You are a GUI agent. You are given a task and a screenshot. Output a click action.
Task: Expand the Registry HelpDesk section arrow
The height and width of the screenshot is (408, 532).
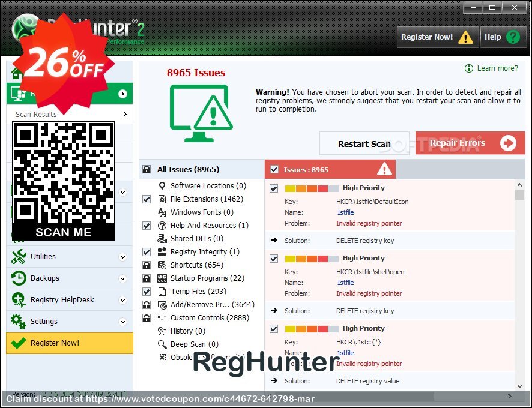[123, 300]
